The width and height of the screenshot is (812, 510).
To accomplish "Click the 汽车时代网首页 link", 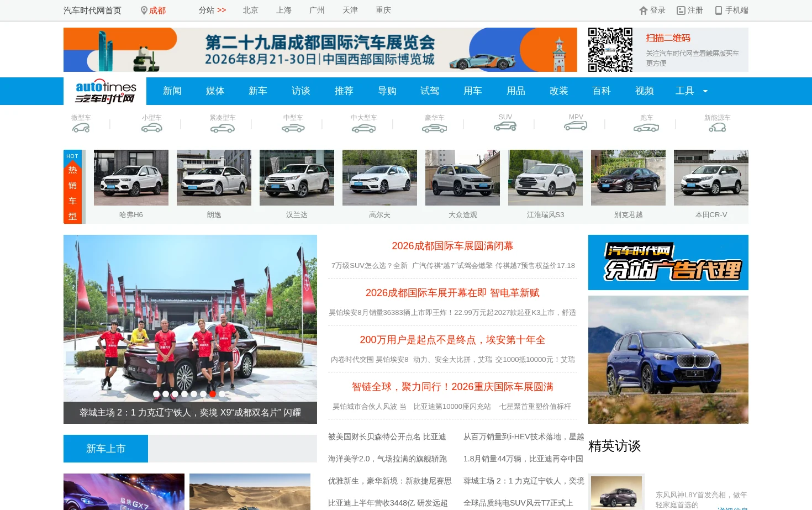I will click(92, 10).
